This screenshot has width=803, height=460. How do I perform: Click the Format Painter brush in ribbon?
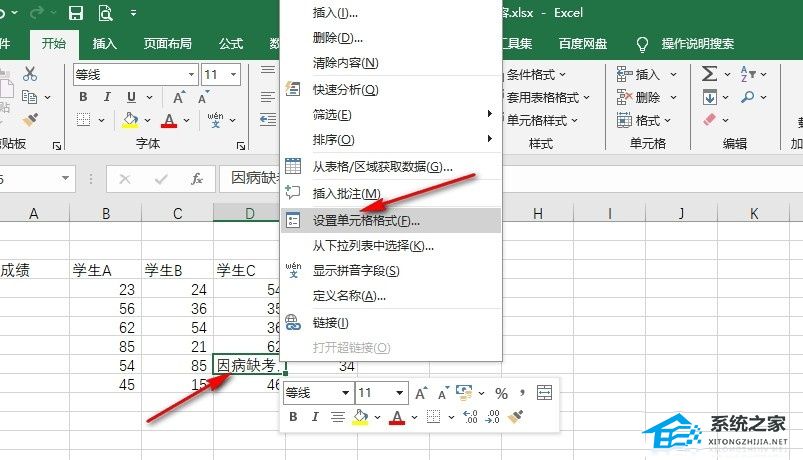tap(30, 120)
